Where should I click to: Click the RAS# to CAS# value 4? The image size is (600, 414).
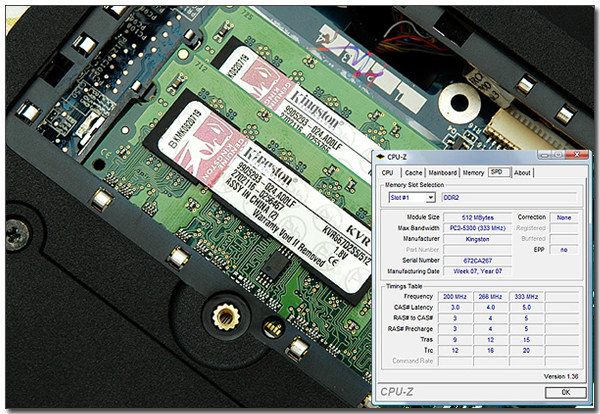(490, 318)
